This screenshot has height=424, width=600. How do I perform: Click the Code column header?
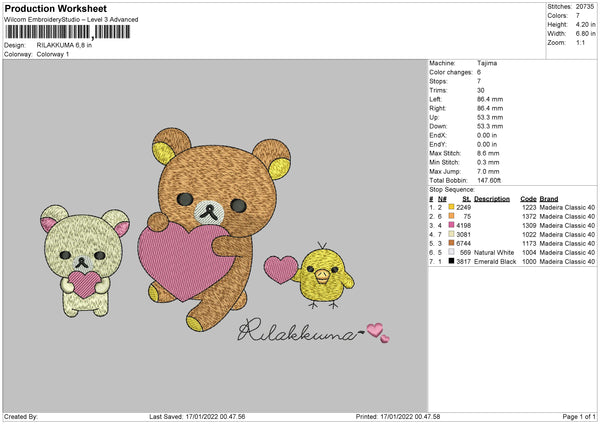(x=528, y=199)
